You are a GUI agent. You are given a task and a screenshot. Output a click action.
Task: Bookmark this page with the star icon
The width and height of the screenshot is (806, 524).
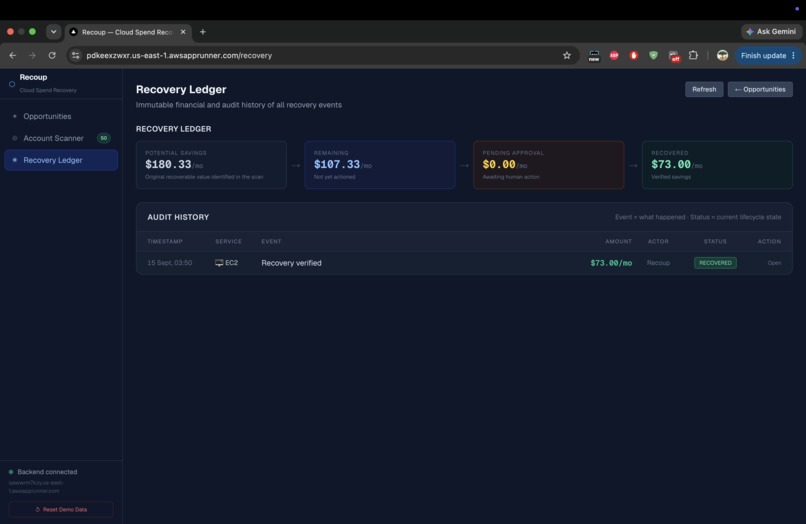click(566, 56)
